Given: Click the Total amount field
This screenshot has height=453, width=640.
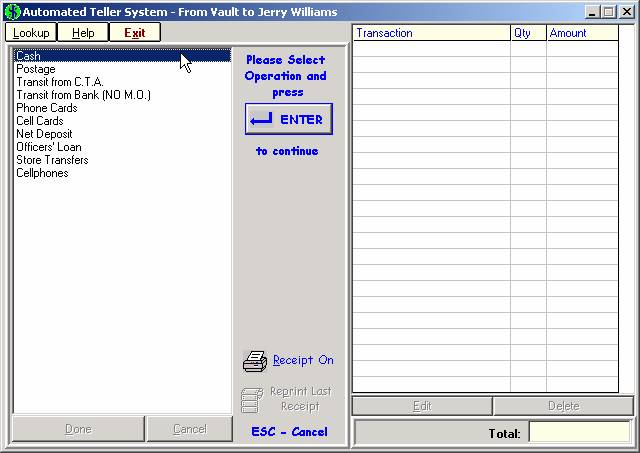Looking at the screenshot, I should pyautogui.click(x=579, y=433).
